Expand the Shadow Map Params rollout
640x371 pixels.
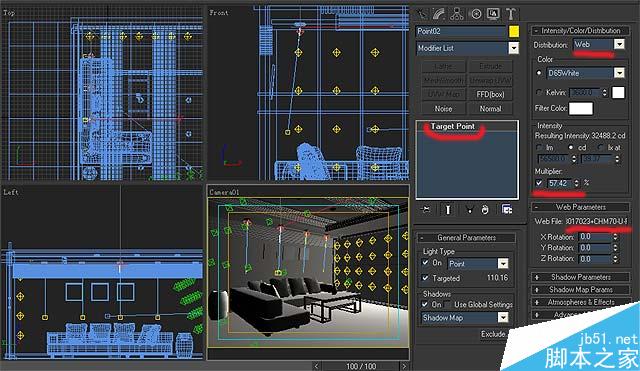point(580,290)
